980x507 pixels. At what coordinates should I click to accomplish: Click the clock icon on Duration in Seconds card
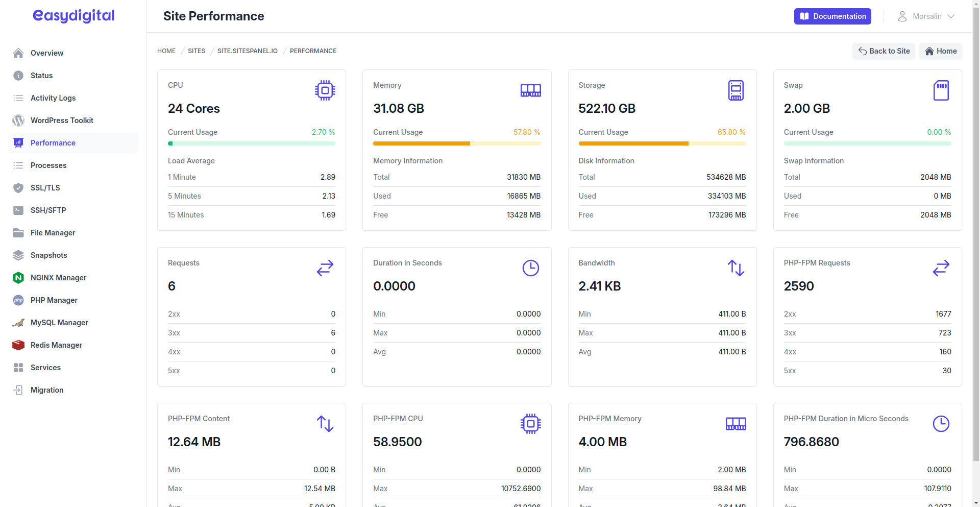(x=530, y=268)
